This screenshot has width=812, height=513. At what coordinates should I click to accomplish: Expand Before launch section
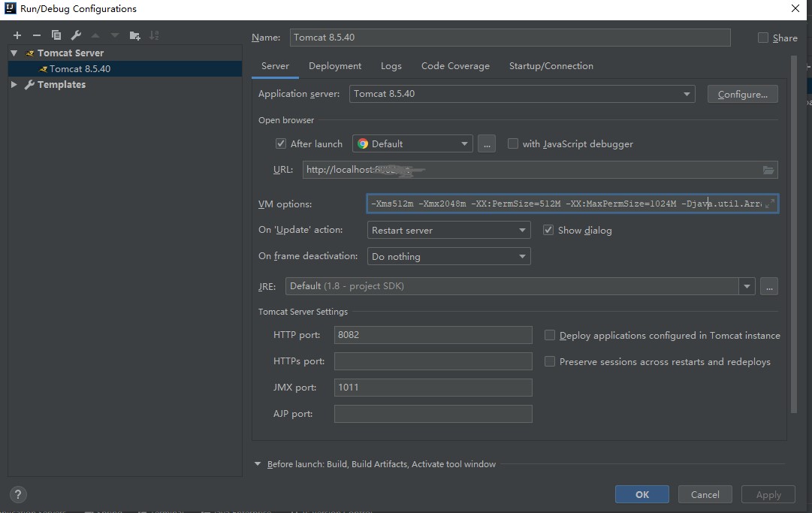click(x=258, y=464)
